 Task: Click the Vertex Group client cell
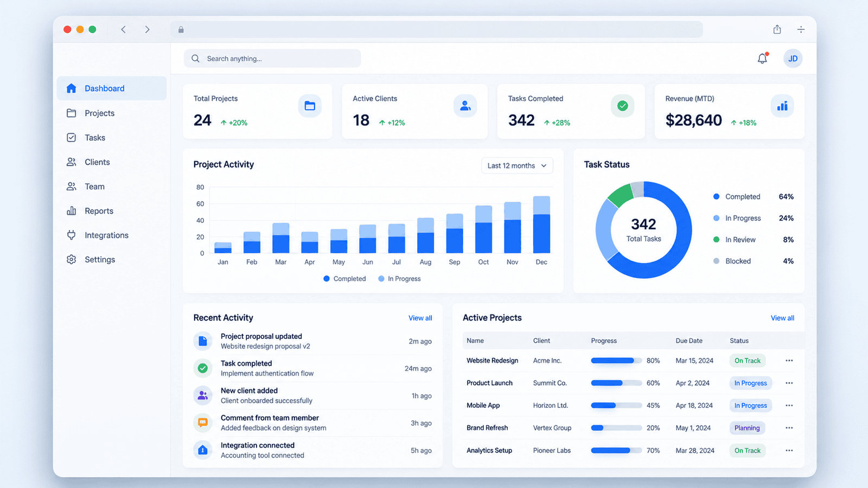pyautogui.click(x=552, y=428)
